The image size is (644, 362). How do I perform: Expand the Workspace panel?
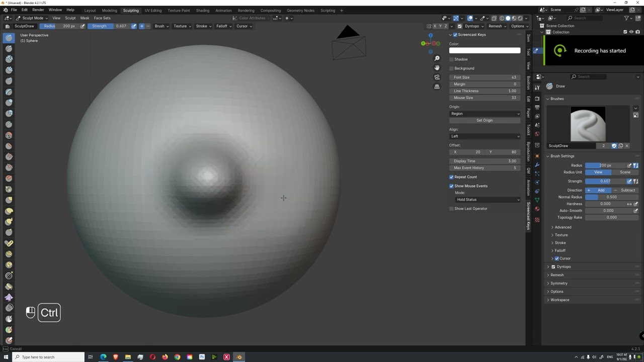tap(559, 300)
